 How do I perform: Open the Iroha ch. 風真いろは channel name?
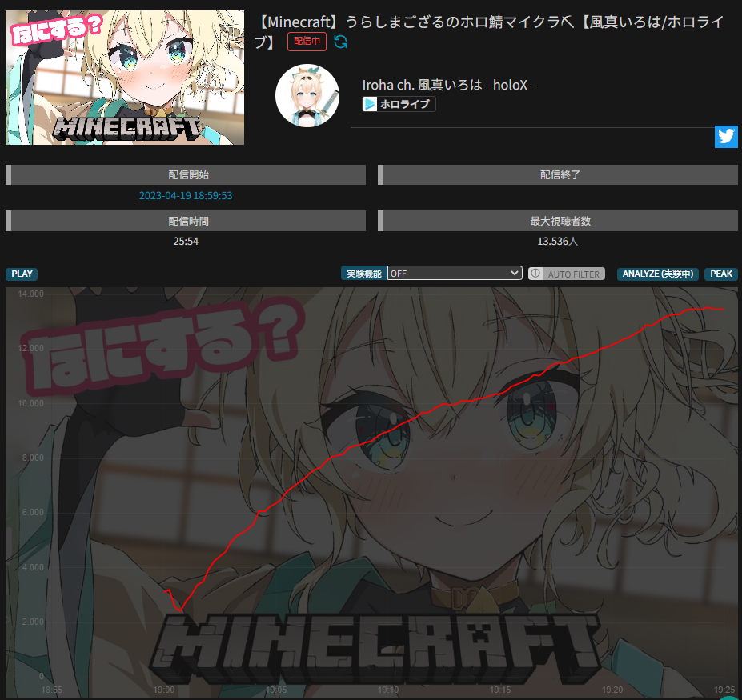pos(448,85)
